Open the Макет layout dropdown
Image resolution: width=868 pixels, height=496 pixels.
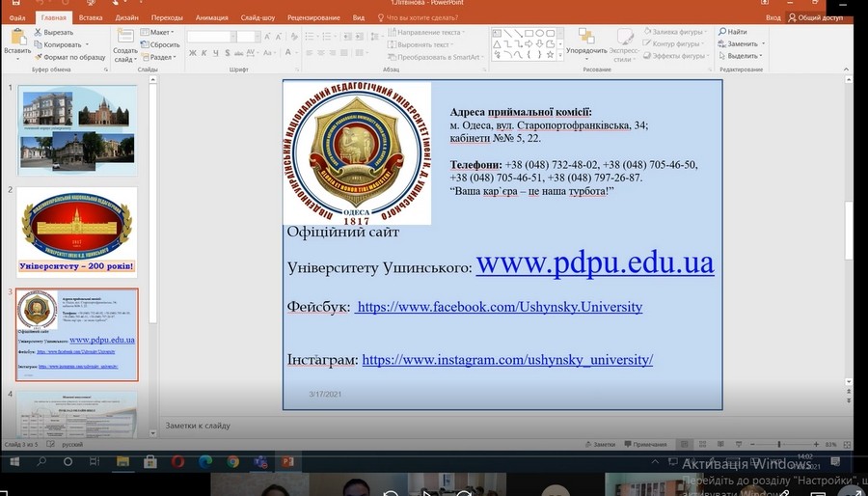point(157,32)
